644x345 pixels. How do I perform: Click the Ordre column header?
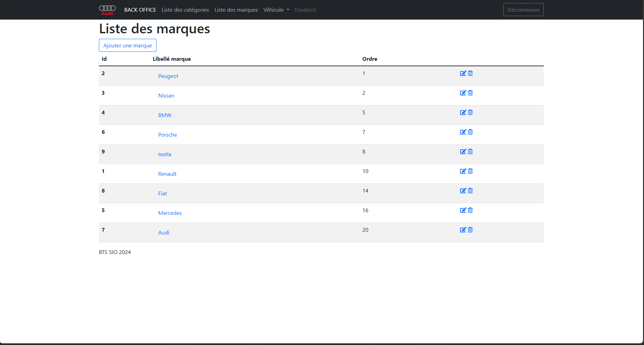pos(370,59)
